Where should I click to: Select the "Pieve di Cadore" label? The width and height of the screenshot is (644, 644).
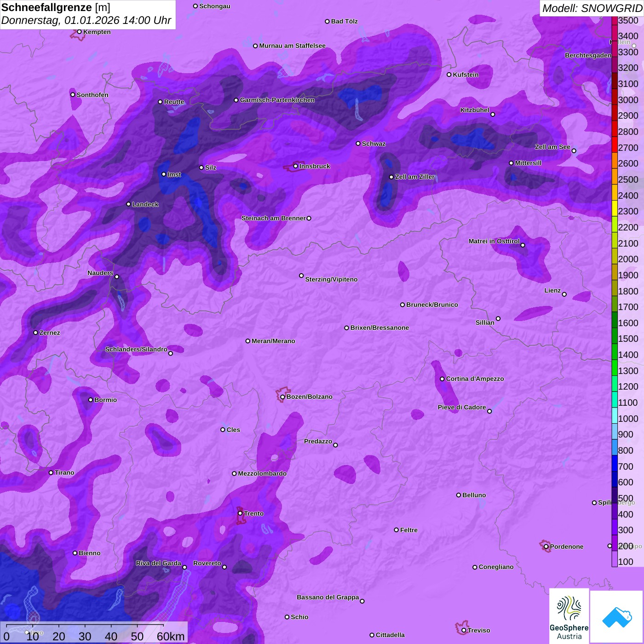tap(462, 407)
